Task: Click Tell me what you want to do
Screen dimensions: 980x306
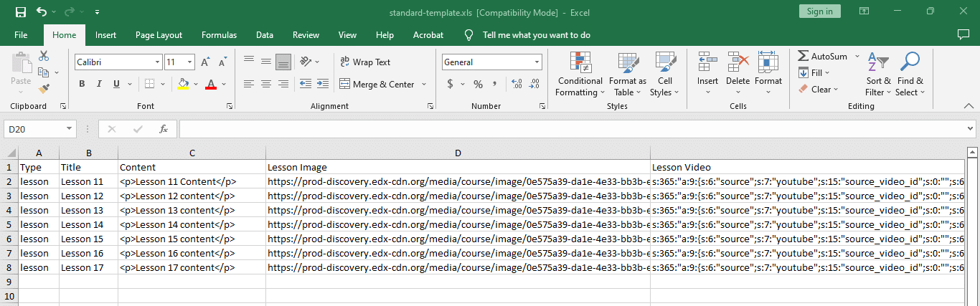Action: pos(536,35)
